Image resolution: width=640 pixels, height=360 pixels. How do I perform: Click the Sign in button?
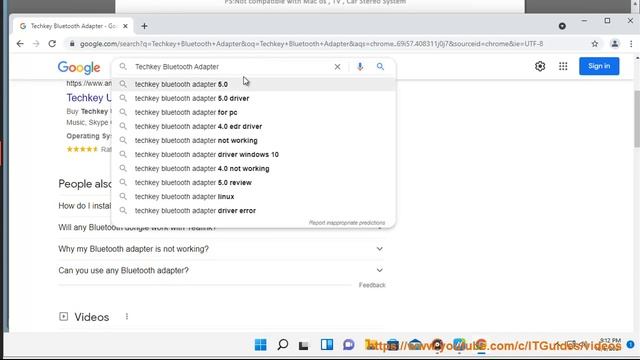click(599, 66)
